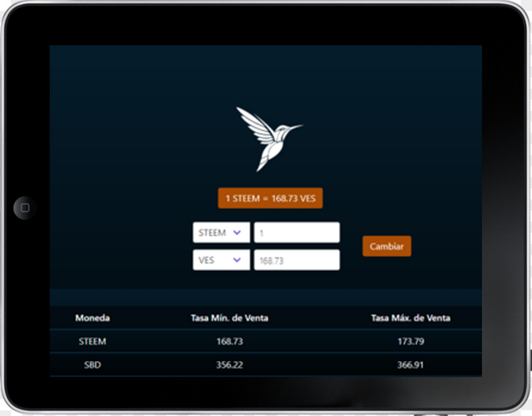Image resolution: width=532 pixels, height=416 pixels.
Task: Click the Tasa Máx. de Venta header
Action: point(411,318)
